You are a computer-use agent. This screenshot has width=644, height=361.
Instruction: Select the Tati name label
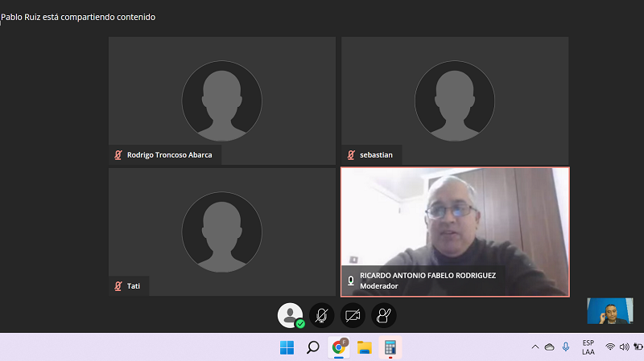coord(134,286)
